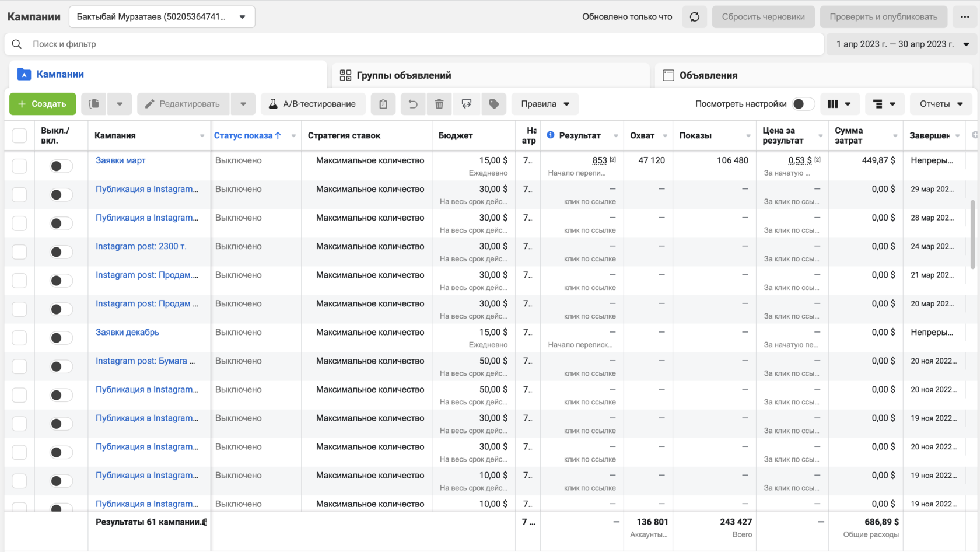This screenshot has width=980, height=552.
Task: Click the ascending sort arrow on Статус показа
Action: 278,135
